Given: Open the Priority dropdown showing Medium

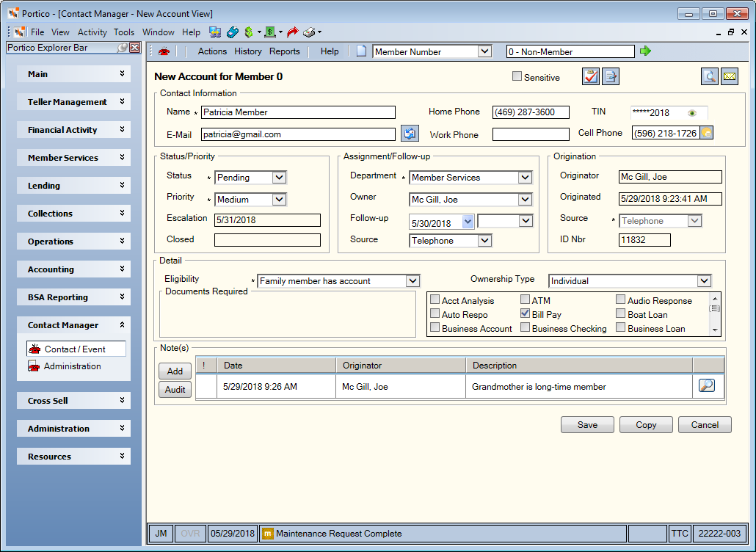Looking at the screenshot, I should 279,200.
